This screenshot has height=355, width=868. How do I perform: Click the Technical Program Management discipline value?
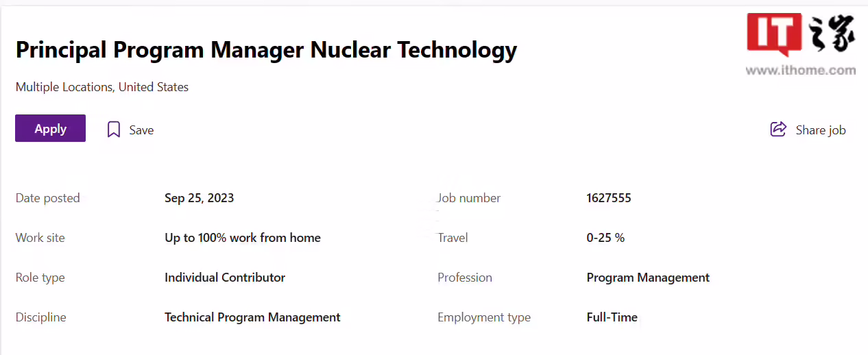click(252, 317)
